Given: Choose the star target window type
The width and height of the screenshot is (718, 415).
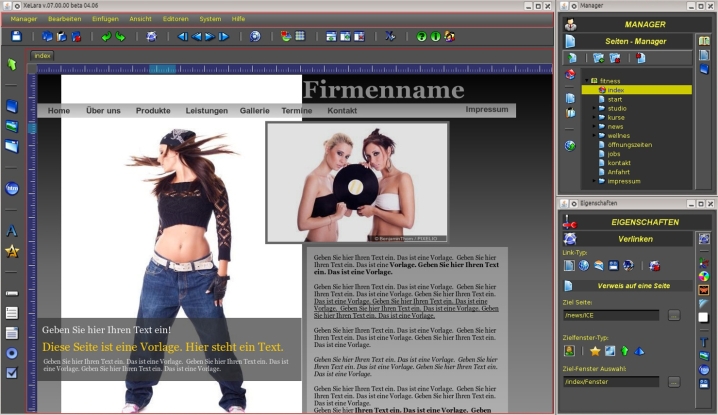Looking at the screenshot, I should (594, 350).
